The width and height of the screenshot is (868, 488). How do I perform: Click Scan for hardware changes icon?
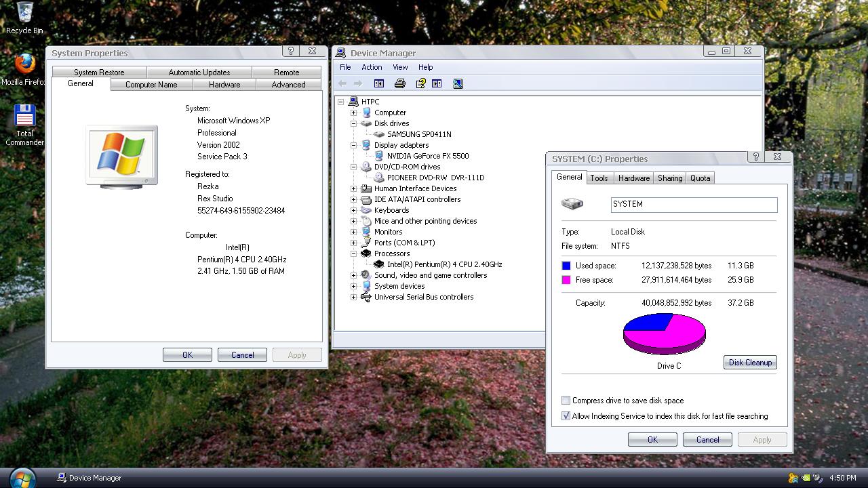coord(458,83)
